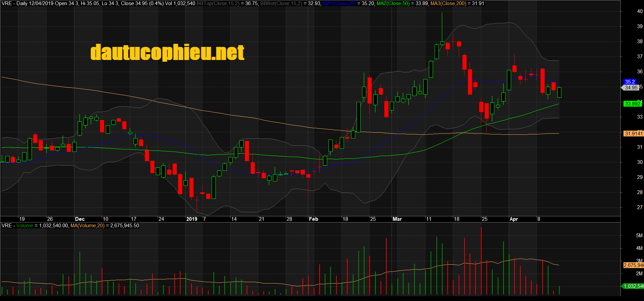Viewport: 644px width, 301px height.
Task: Click the VRE - Daily 12/04/2019 title text
Action: [27, 3]
